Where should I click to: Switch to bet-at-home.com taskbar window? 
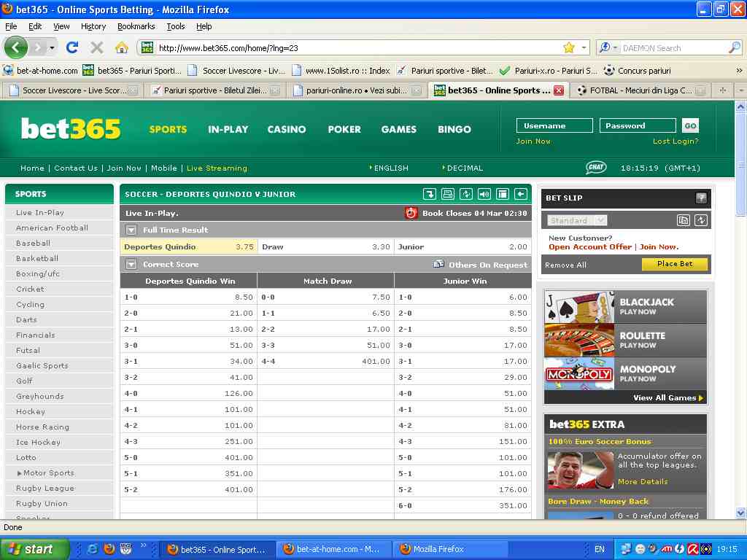(x=334, y=549)
